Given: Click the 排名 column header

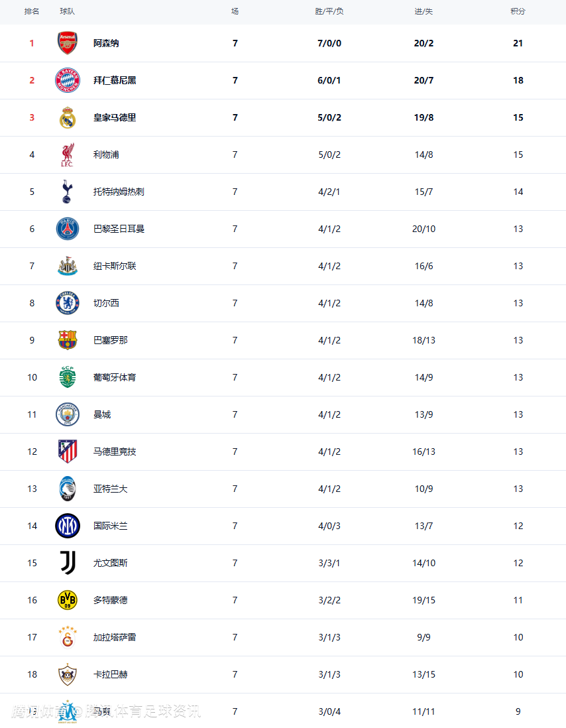Looking at the screenshot, I should tap(31, 11).
